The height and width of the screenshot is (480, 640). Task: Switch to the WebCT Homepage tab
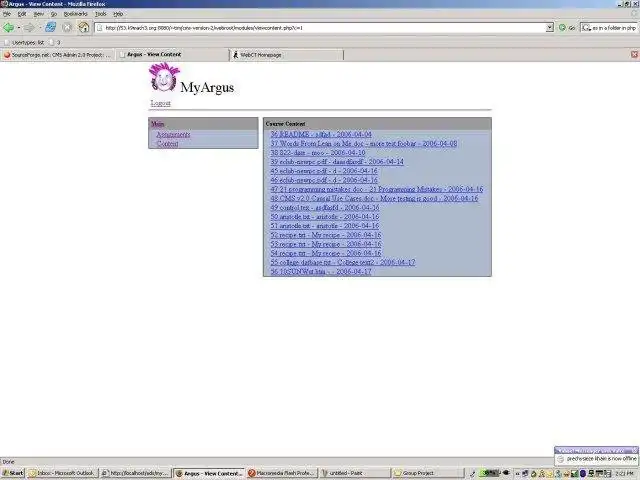[287, 54]
